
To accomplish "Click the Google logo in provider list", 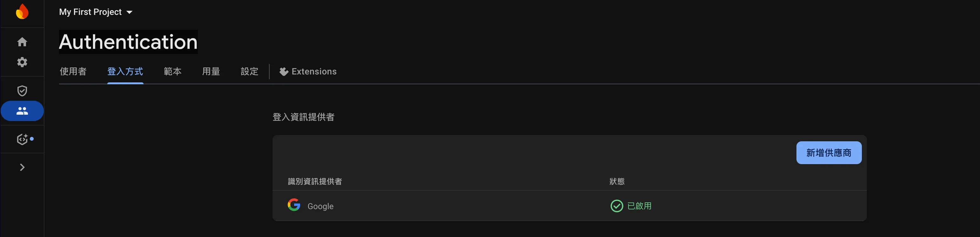I will [x=294, y=205].
